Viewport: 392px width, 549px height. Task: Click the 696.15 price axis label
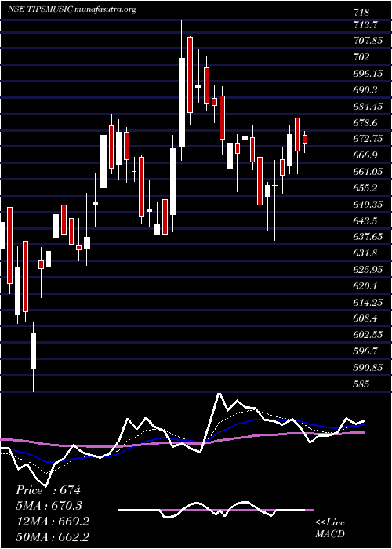click(x=368, y=74)
